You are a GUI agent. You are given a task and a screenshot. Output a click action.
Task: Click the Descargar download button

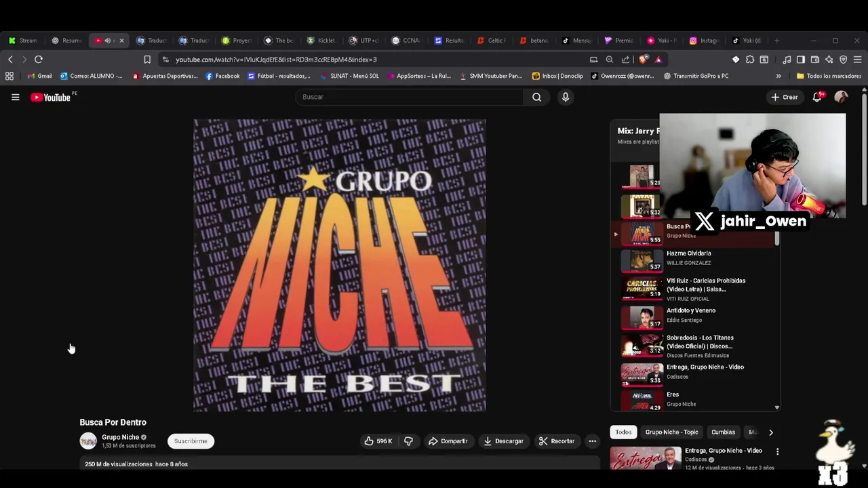(503, 441)
